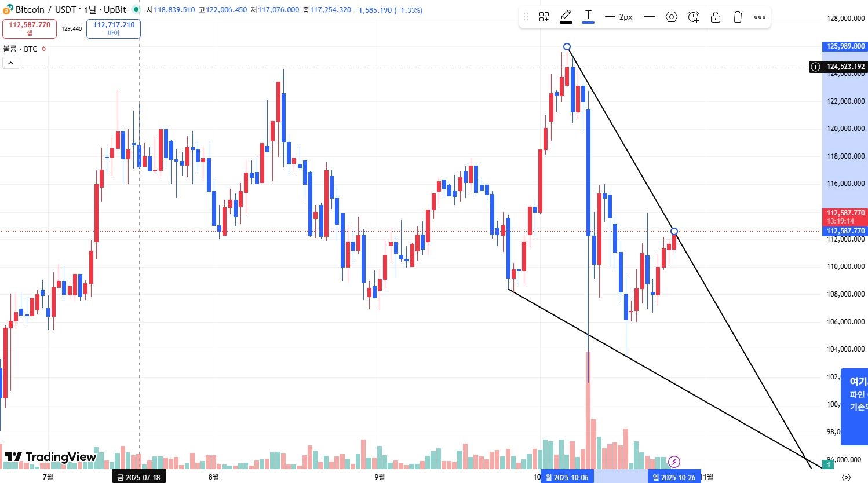Click the high price 122,006.450 value
Viewport: 868px width, 483px height.
[226, 10]
